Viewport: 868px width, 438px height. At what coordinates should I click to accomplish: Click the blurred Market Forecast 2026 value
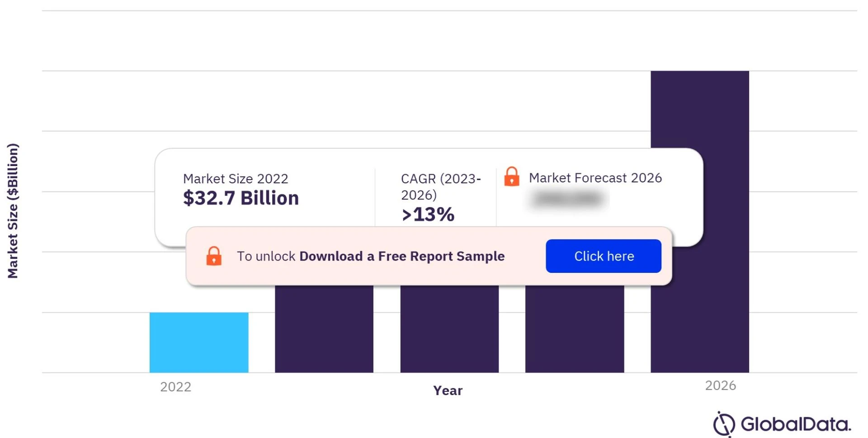coord(567,199)
